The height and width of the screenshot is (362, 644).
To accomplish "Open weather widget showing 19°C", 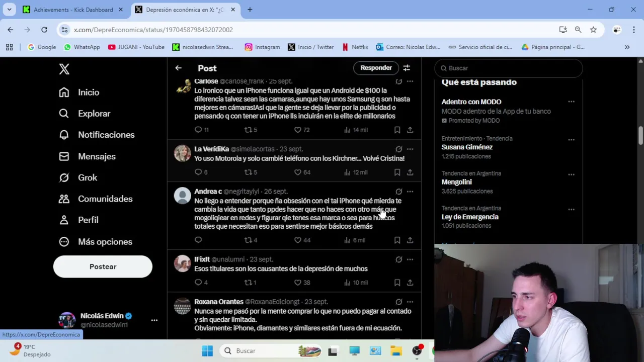I will [x=30, y=350].
